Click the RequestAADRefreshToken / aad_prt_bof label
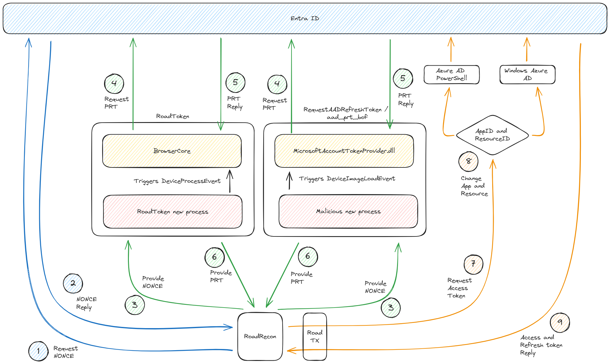610x364 pixels. click(x=346, y=113)
